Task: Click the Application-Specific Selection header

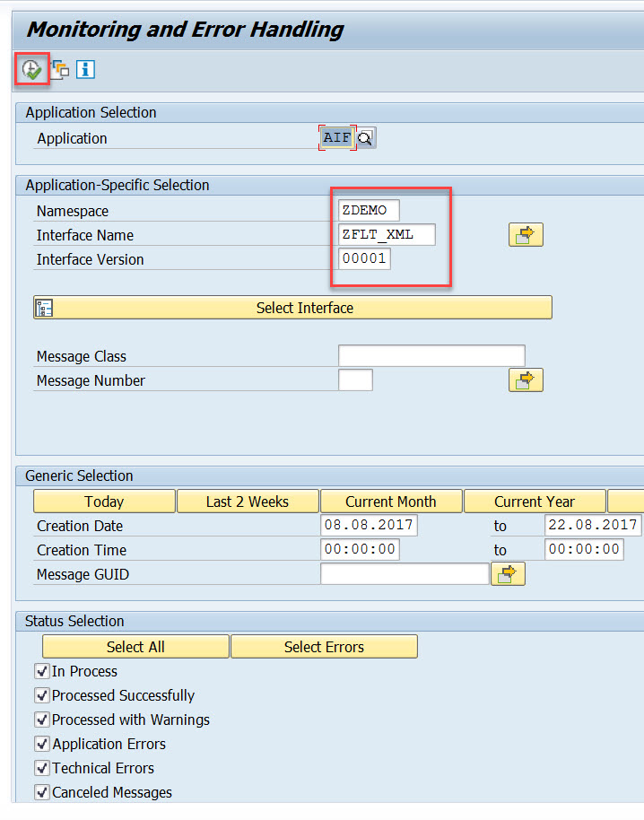Action: point(117,185)
